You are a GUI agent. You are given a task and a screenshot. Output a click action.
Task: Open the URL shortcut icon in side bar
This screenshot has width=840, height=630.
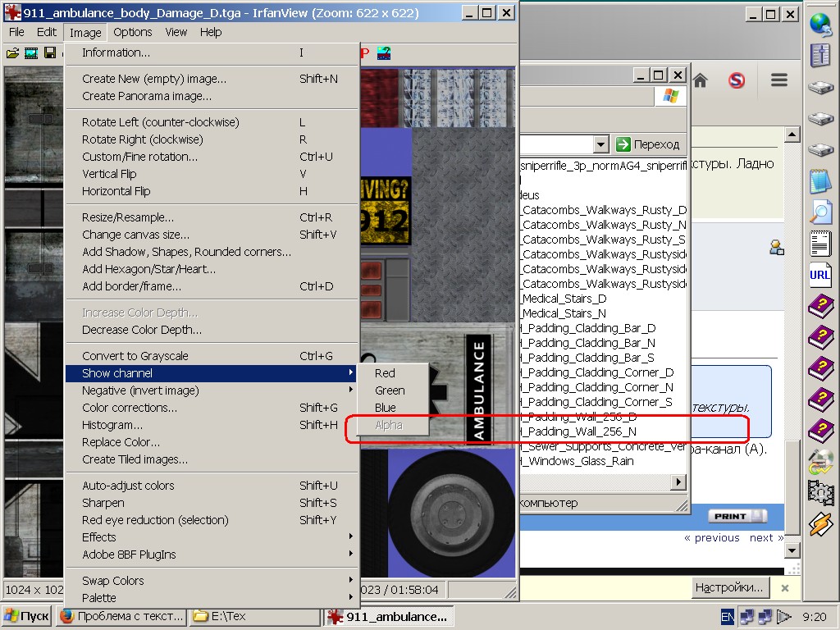pyautogui.click(x=820, y=274)
